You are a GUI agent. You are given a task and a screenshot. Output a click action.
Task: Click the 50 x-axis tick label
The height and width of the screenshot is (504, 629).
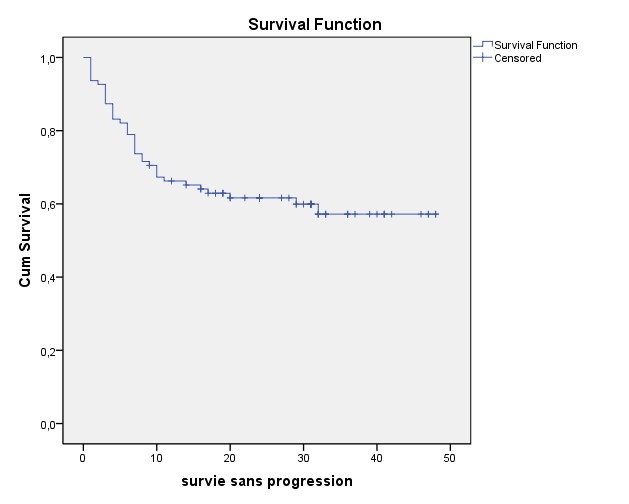point(450,458)
